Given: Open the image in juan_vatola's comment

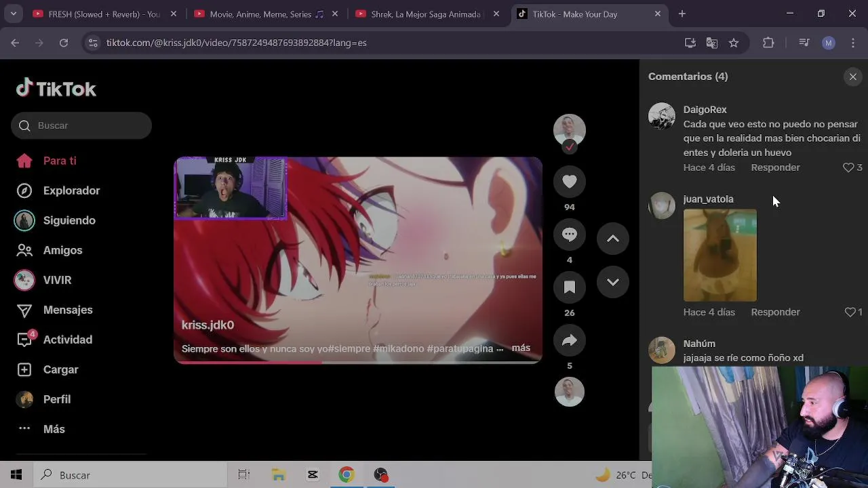Looking at the screenshot, I should [720, 255].
